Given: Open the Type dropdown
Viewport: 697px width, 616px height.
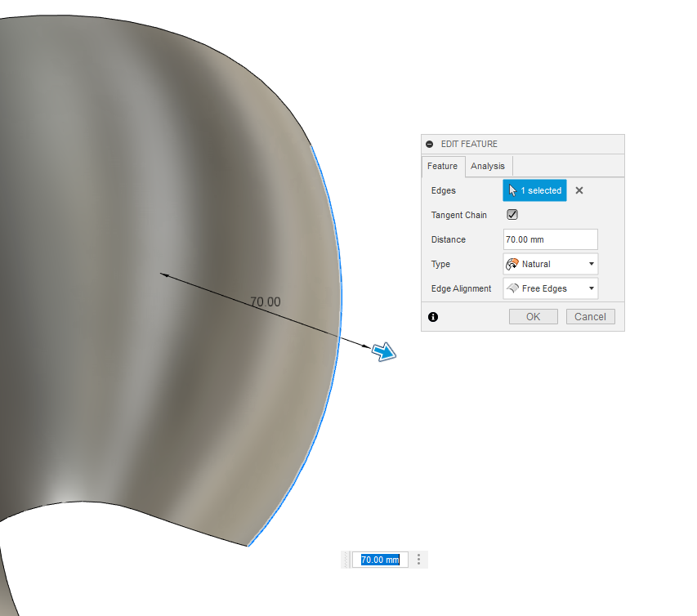Looking at the screenshot, I should [x=591, y=264].
